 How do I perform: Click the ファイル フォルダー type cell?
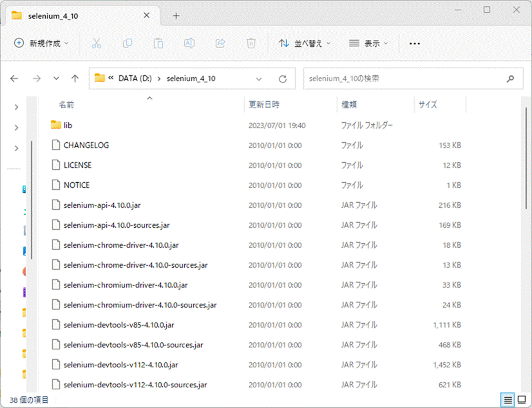366,125
